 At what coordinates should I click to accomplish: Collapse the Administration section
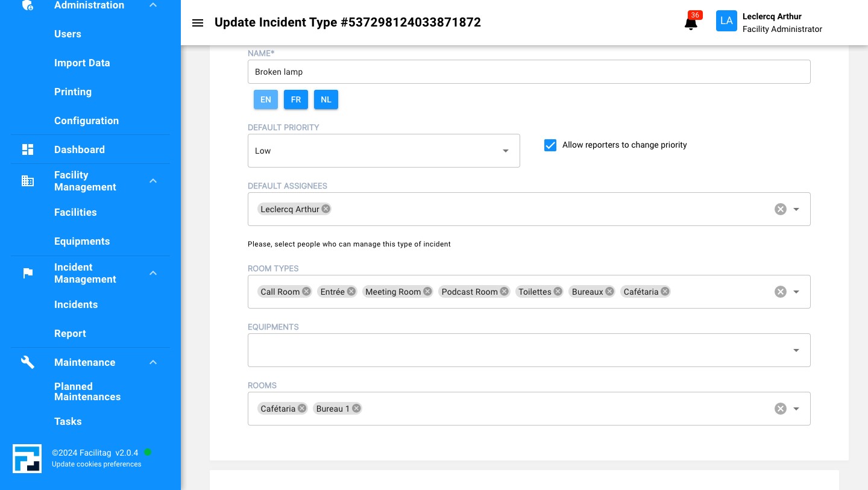[x=153, y=5]
